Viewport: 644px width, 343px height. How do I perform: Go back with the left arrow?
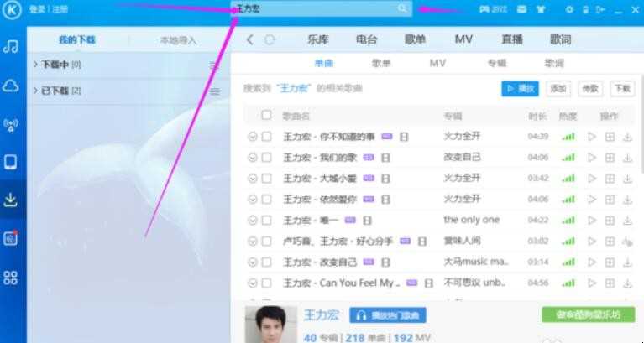(x=249, y=39)
